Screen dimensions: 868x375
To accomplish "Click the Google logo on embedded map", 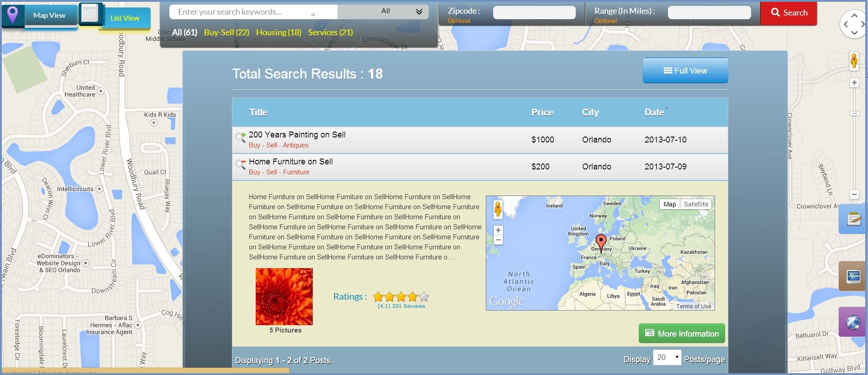I will pyautogui.click(x=506, y=301).
